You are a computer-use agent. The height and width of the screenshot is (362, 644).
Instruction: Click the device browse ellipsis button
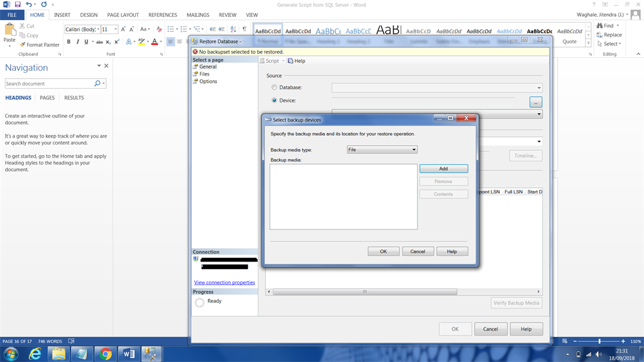point(536,102)
